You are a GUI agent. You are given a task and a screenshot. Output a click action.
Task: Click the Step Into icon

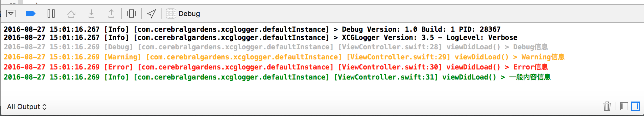click(x=91, y=14)
